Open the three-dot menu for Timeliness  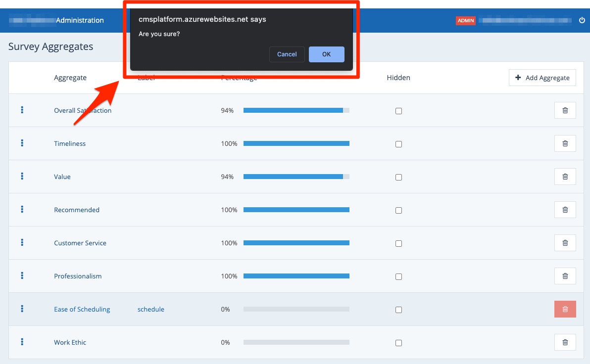22,143
